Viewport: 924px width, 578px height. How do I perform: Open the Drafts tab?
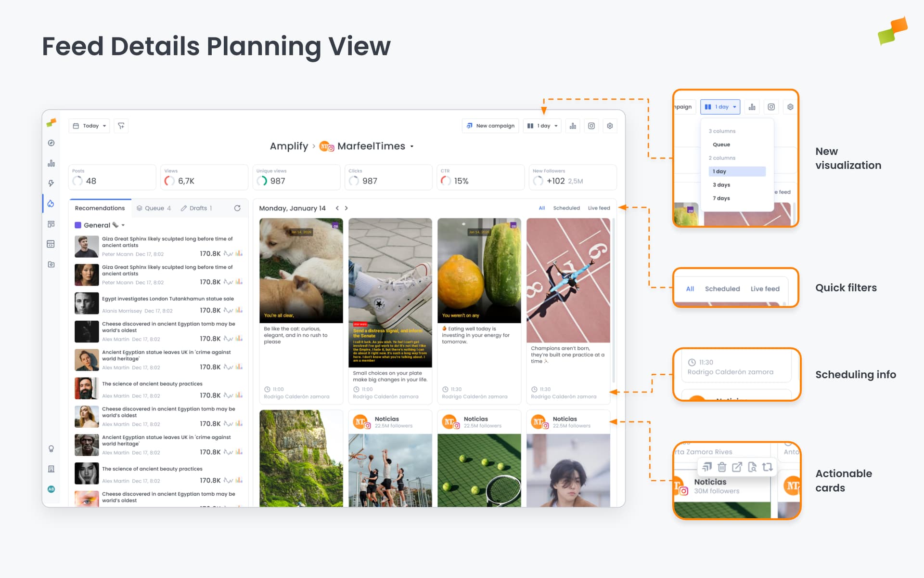pos(196,208)
